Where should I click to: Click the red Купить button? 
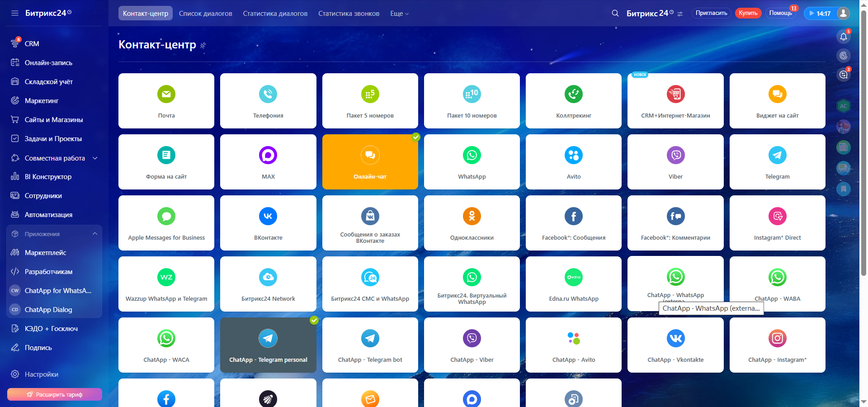click(x=748, y=13)
